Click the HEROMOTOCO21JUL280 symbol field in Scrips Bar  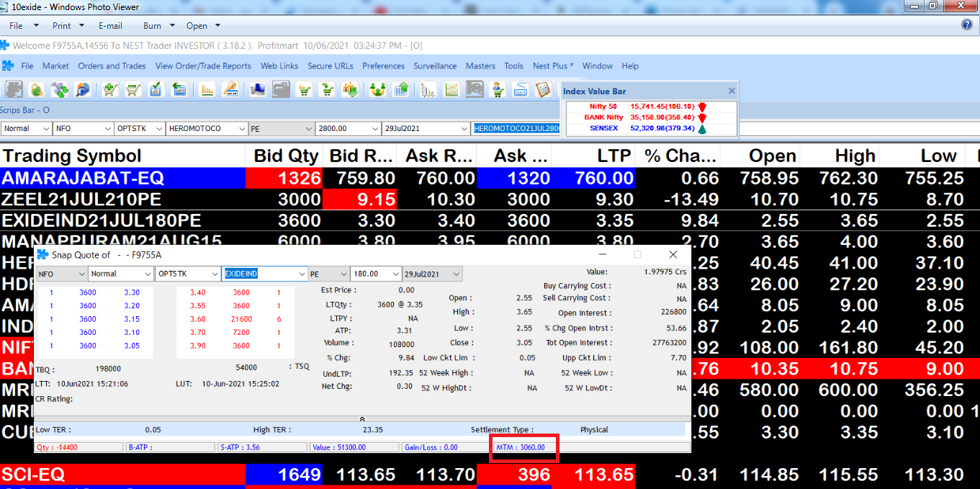tap(516, 128)
